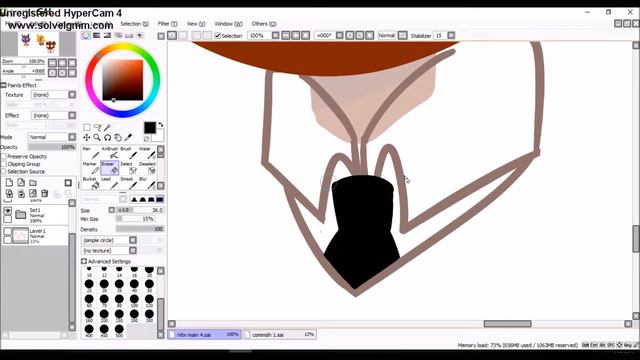Image resolution: width=640 pixels, height=360 pixels.
Task: Expand the Advanced Settings section
Action: click(84, 261)
